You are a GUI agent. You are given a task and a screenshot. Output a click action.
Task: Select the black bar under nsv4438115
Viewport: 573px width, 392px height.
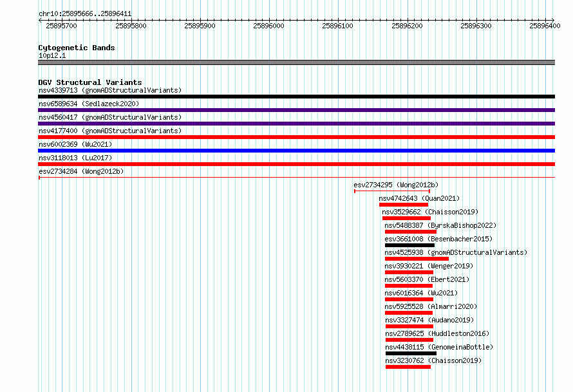411,353
